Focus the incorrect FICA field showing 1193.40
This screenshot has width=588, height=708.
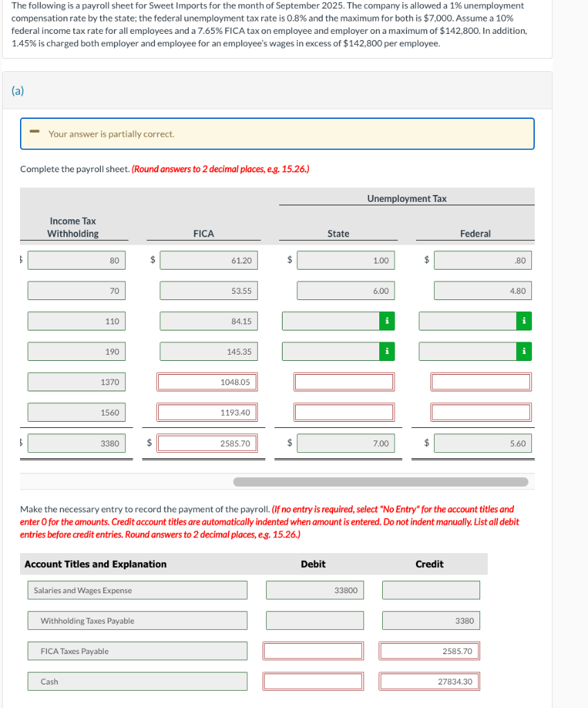[x=207, y=412]
